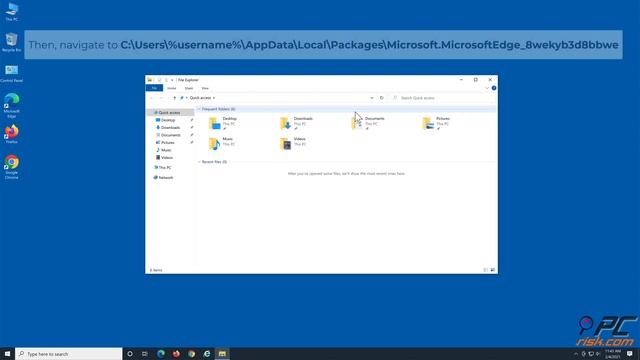This screenshot has height=360, width=640.
Task: Click the Up one level arrow
Action: 174,98
